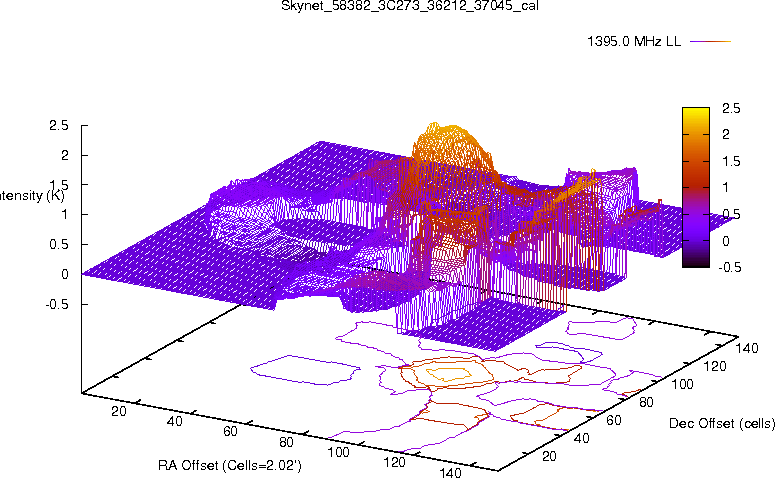Click the 40 tick on Dec Offset axis
Image resolution: width=775 pixels, height=478 pixels.
coord(581,438)
